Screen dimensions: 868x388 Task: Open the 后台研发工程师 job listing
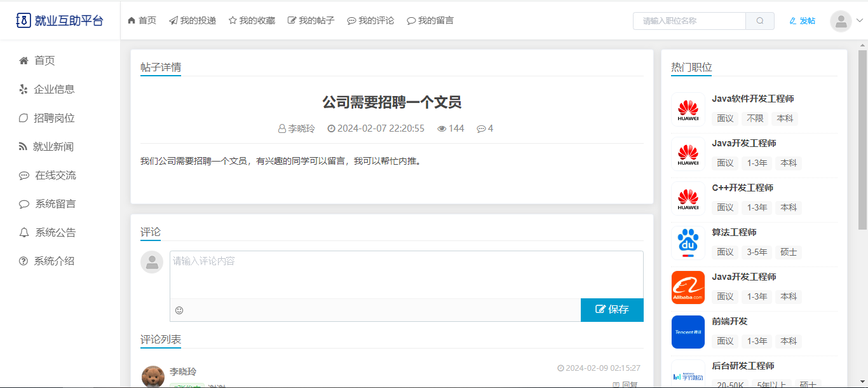[743, 366]
